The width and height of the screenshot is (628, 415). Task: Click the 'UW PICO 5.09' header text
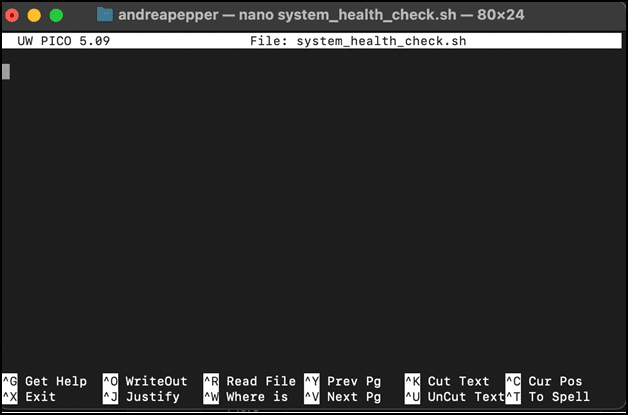pos(64,41)
